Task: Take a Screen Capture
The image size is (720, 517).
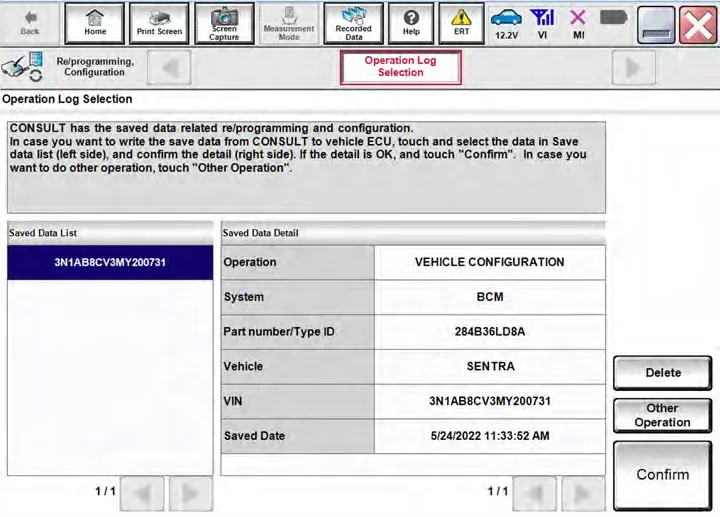Action: (224, 23)
